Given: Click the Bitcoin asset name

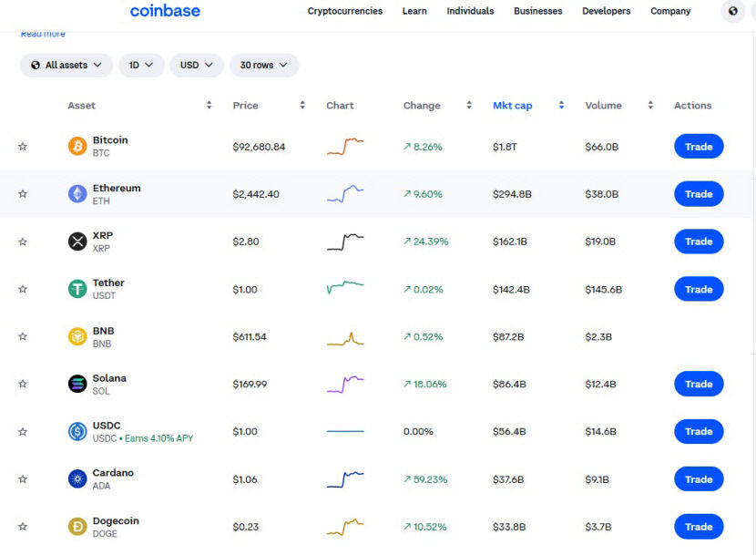Looking at the screenshot, I should click(110, 140).
